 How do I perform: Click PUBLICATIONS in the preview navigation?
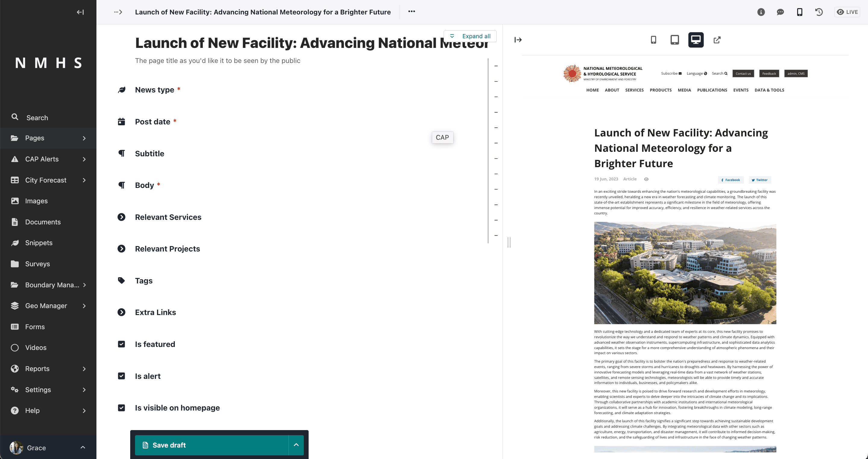[x=712, y=90]
